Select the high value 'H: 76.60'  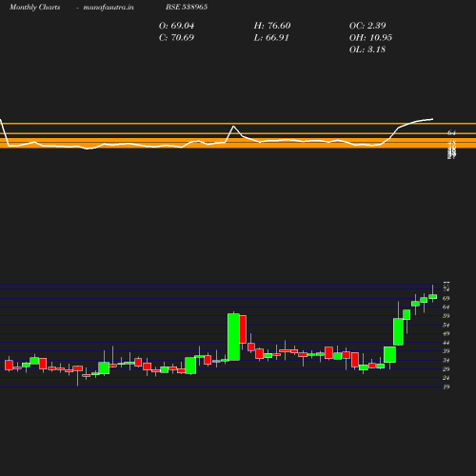[x=272, y=26]
